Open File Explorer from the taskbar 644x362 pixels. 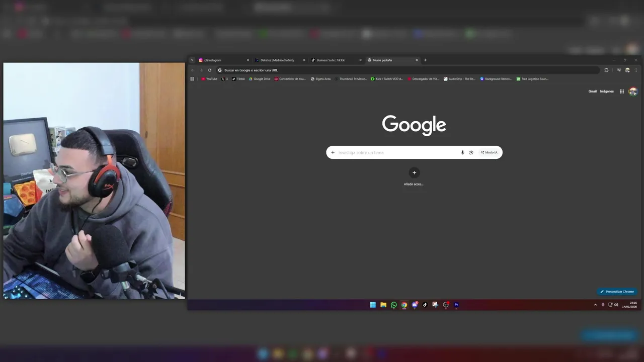(383, 305)
